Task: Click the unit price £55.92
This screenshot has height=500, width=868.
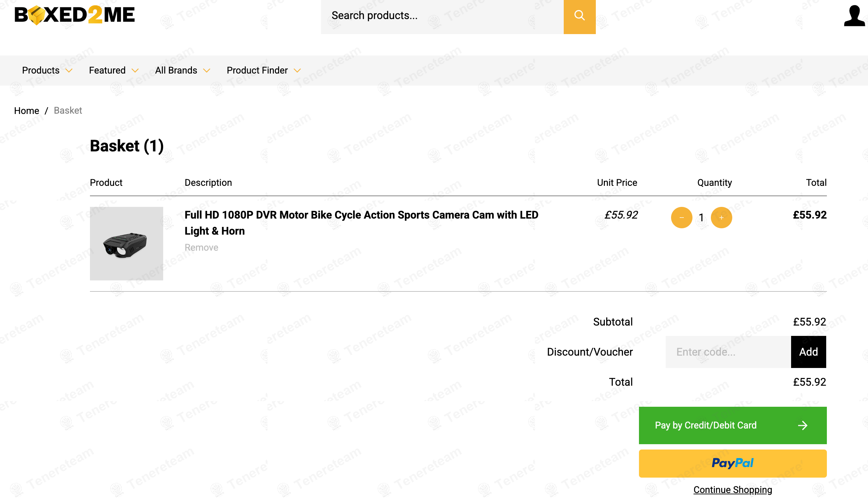Action: tap(621, 215)
